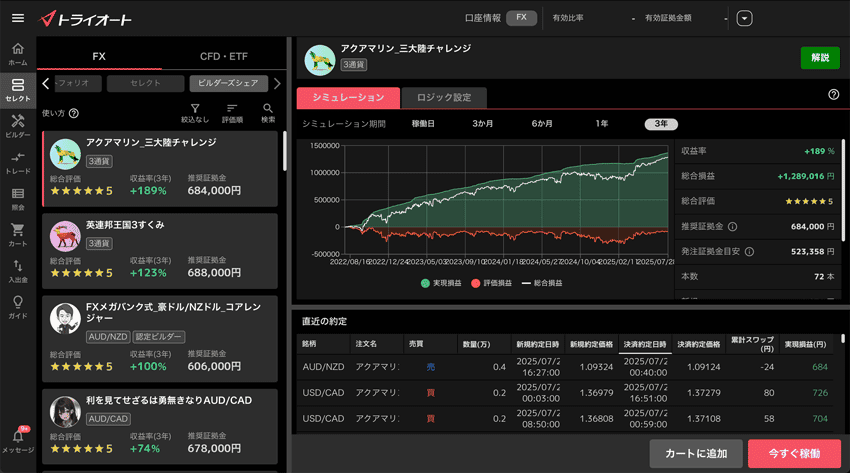
Task: Click the 解説 green button
Action: point(820,58)
